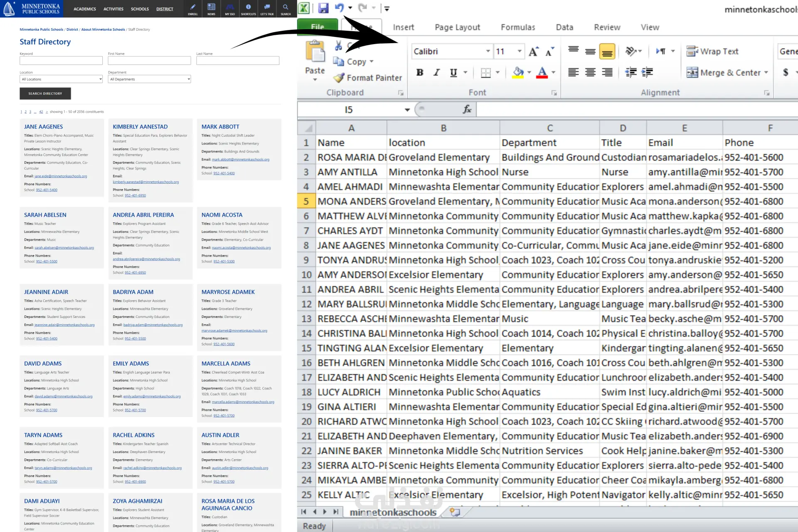Undo the last action in Excel
798x532 pixels.
click(340, 8)
